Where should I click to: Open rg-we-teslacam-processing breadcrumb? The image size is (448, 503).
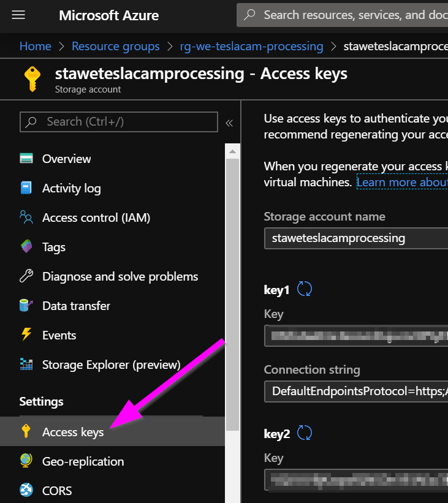tap(252, 46)
